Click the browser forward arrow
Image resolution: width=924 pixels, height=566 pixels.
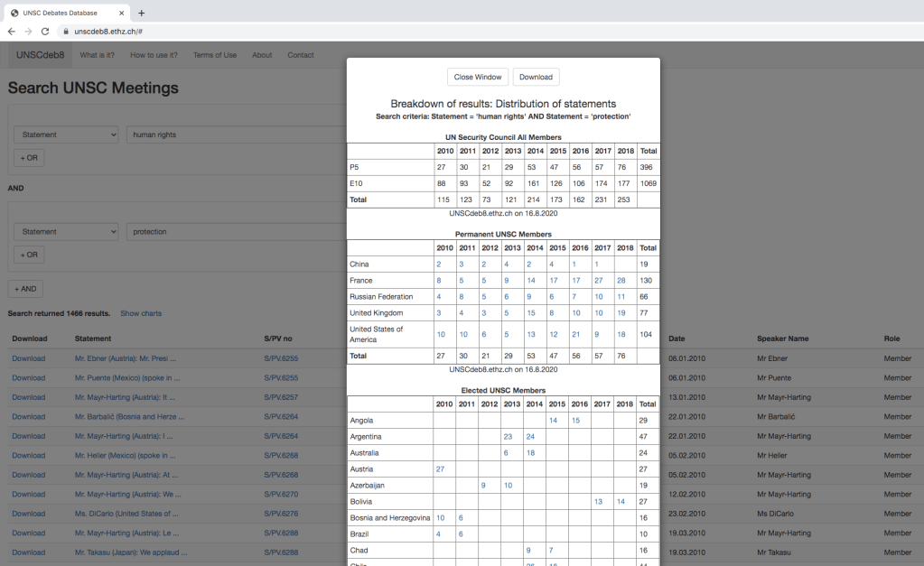coord(28,31)
